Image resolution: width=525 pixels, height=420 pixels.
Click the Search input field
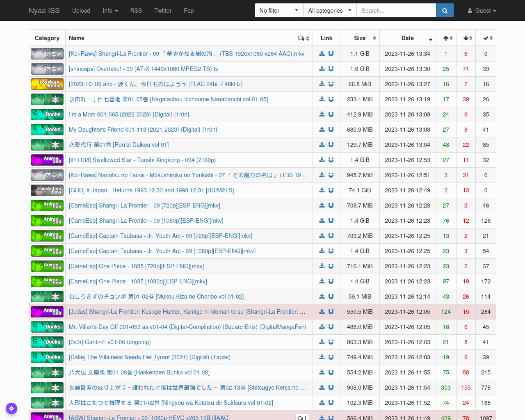tap(396, 11)
